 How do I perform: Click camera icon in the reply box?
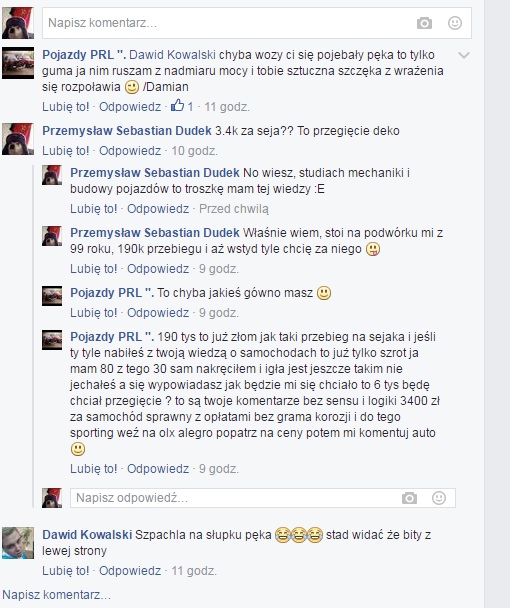(409, 498)
